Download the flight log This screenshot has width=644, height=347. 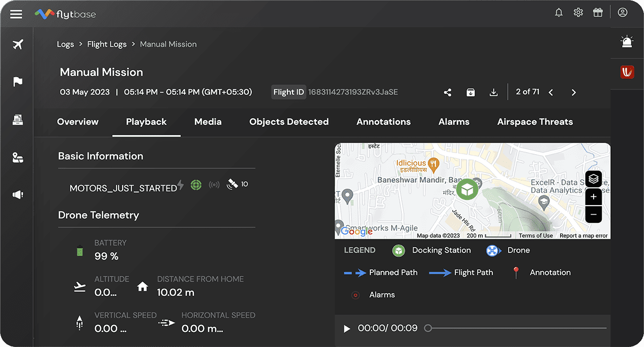pyautogui.click(x=493, y=92)
